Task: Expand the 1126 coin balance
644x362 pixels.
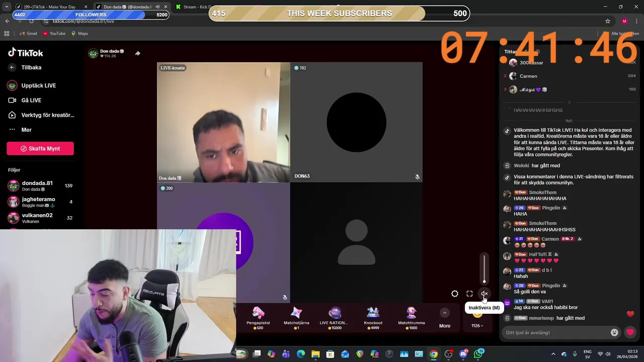Action: (x=477, y=326)
